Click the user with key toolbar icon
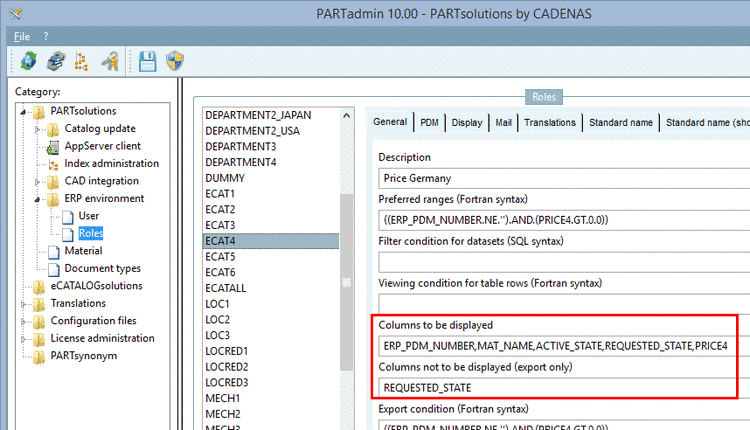Viewport: 750px width, 430px height. 110,61
